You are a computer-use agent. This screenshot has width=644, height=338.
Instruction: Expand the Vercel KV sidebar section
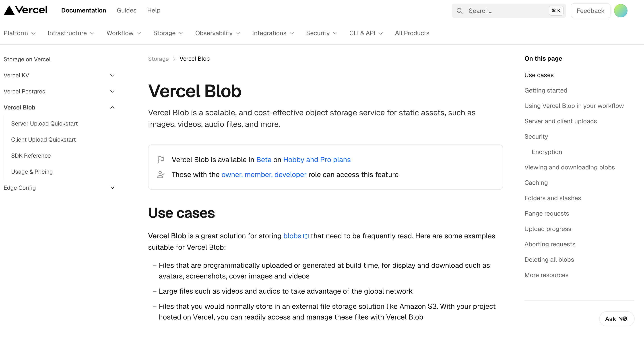(x=112, y=76)
